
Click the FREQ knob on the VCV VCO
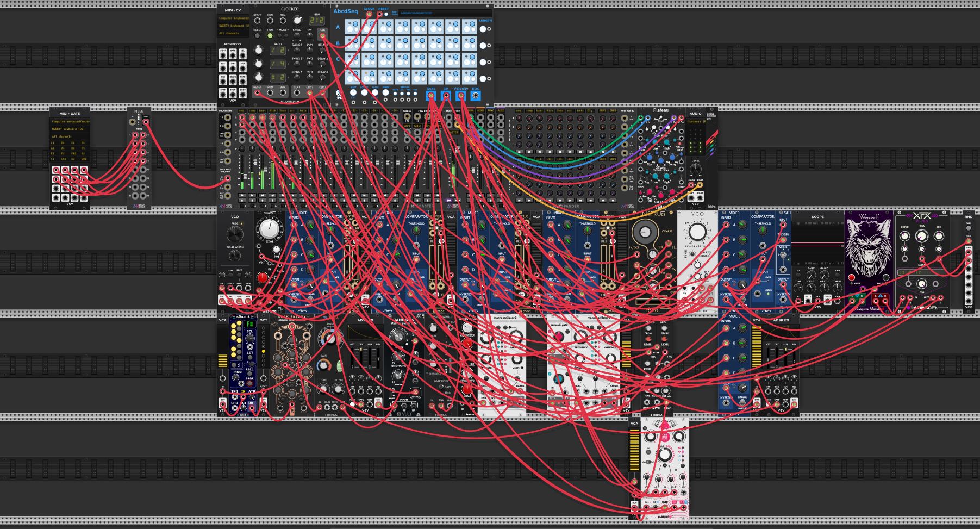click(235, 233)
